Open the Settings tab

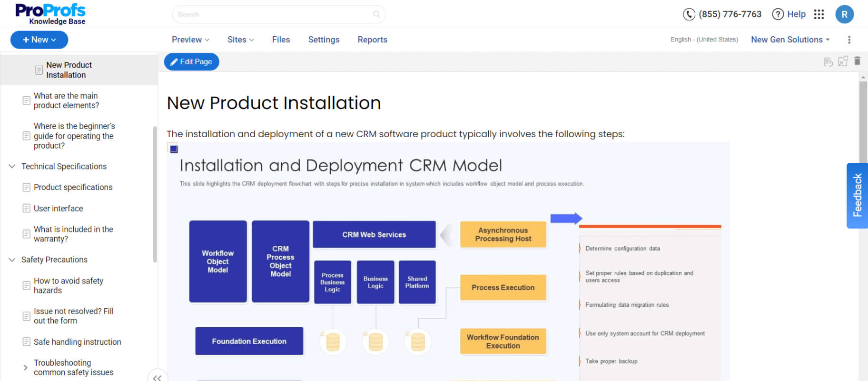[324, 40]
